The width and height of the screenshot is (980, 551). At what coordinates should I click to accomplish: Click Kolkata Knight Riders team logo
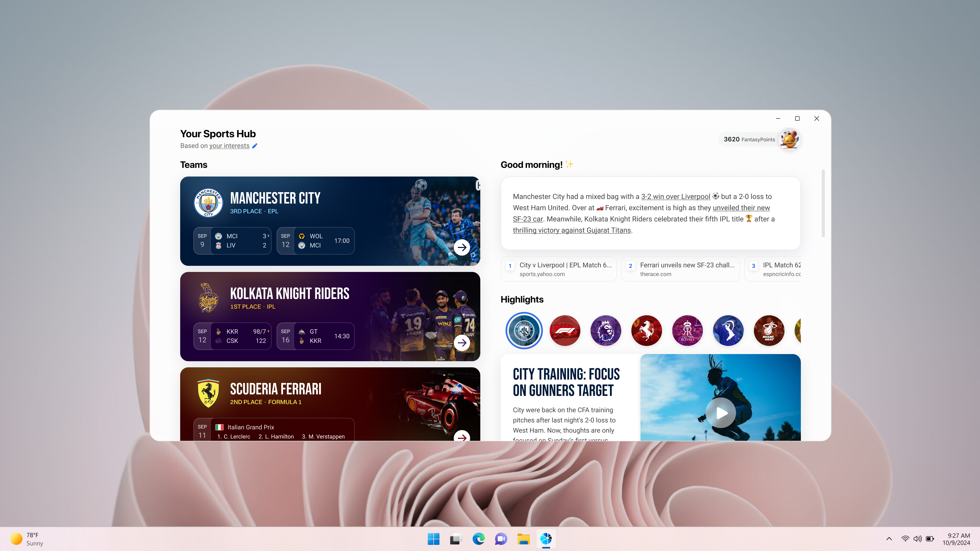[x=209, y=298]
